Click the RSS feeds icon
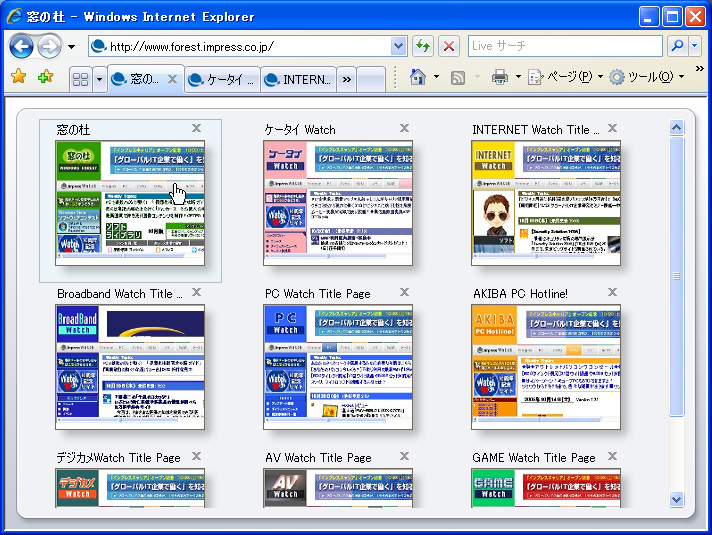The width and height of the screenshot is (712, 535). pyautogui.click(x=458, y=78)
